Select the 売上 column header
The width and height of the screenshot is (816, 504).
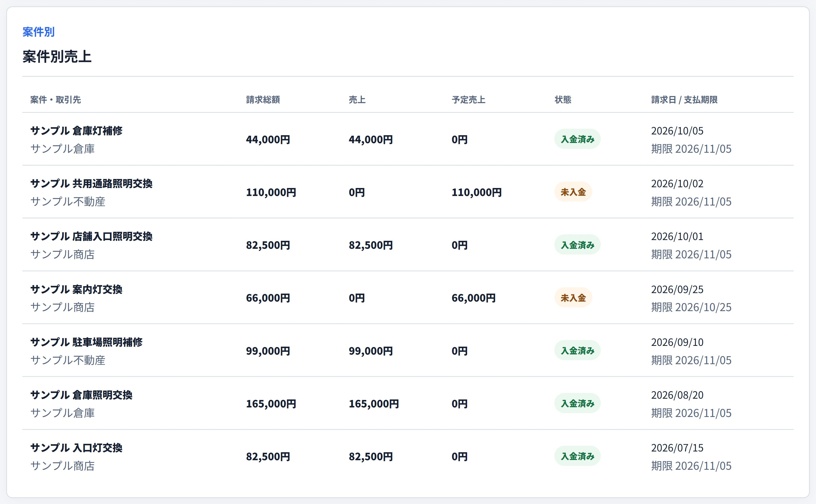(357, 100)
